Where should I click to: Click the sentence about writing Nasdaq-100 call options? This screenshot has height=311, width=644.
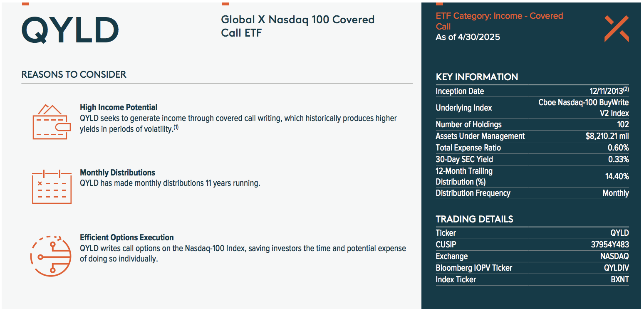(x=243, y=253)
